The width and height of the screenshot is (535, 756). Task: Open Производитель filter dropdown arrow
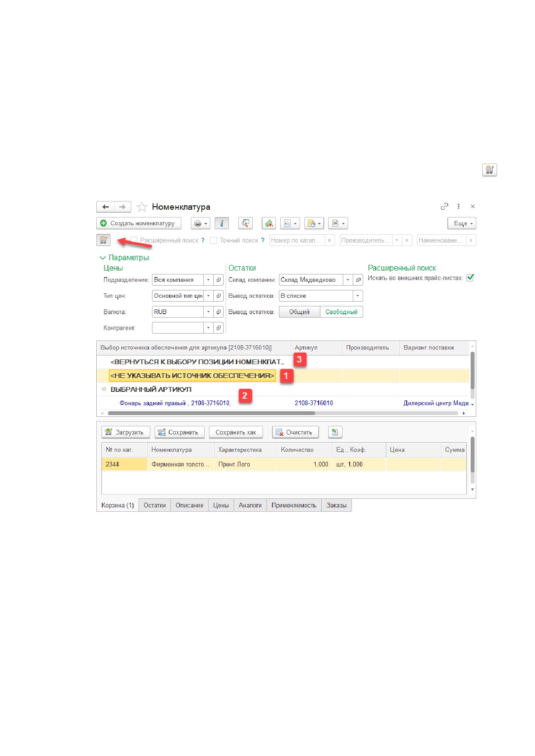coord(397,240)
